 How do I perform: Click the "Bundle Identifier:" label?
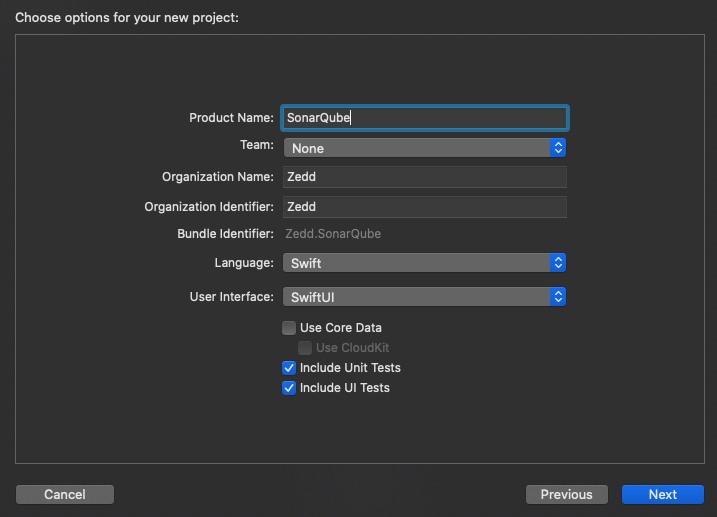225,234
